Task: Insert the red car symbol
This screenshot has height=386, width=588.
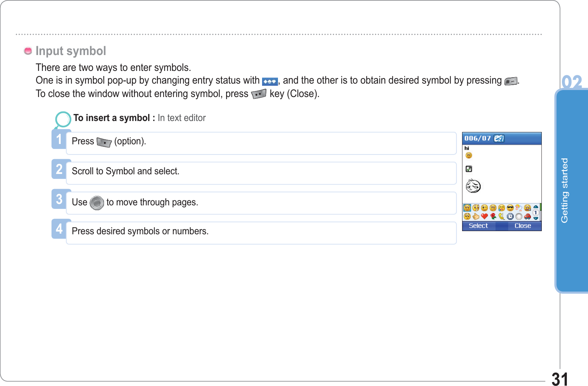Action: [x=527, y=216]
